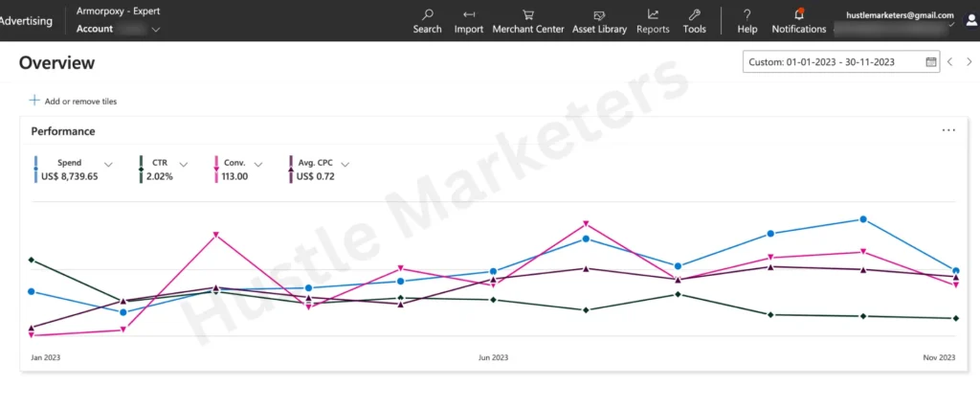Open Performance tile more options menu

pos(948,130)
